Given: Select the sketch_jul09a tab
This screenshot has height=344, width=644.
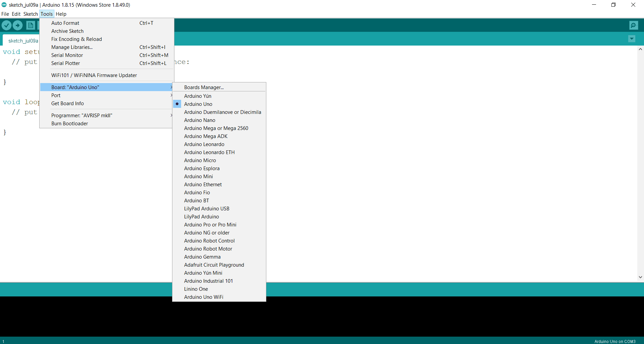Looking at the screenshot, I should pyautogui.click(x=23, y=41).
